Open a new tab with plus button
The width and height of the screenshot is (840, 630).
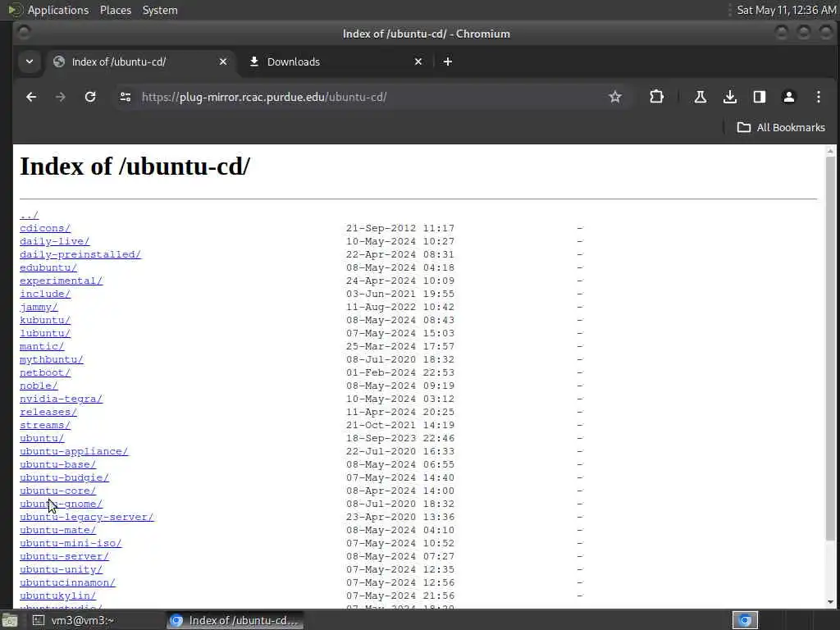click(x=448, y=62)
